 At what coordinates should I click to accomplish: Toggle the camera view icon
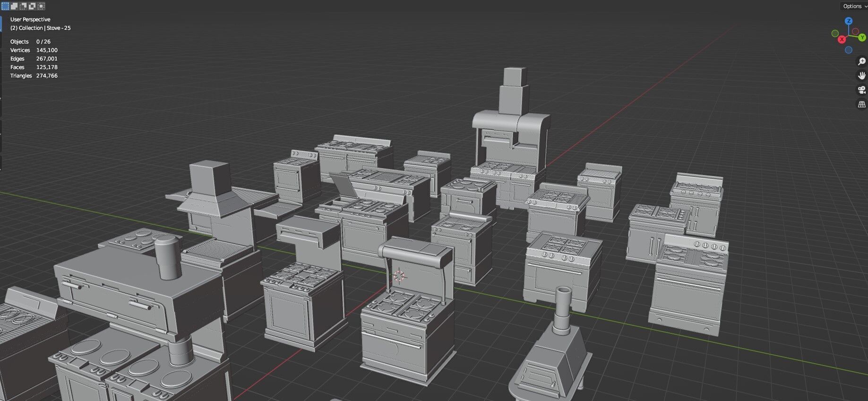pyautogui.click(x=861, y=90)
